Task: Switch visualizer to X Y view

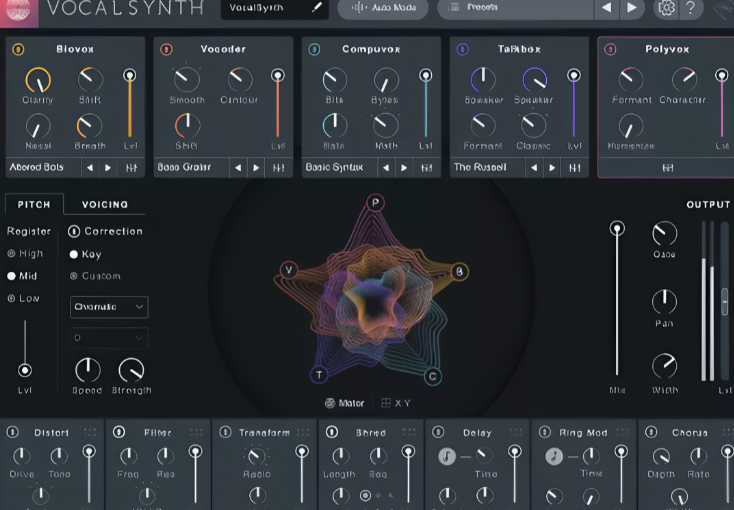Action: (396, 403)
